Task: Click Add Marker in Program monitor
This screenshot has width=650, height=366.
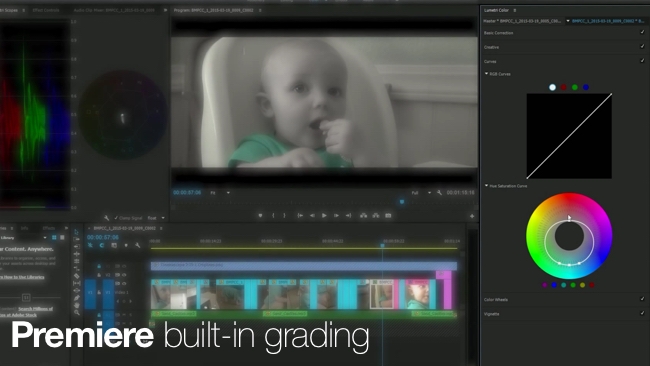Action: point(260,216)
